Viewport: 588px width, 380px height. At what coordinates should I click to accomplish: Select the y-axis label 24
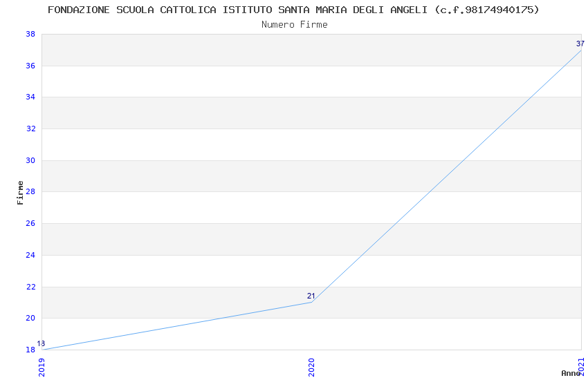coord(30,255)
